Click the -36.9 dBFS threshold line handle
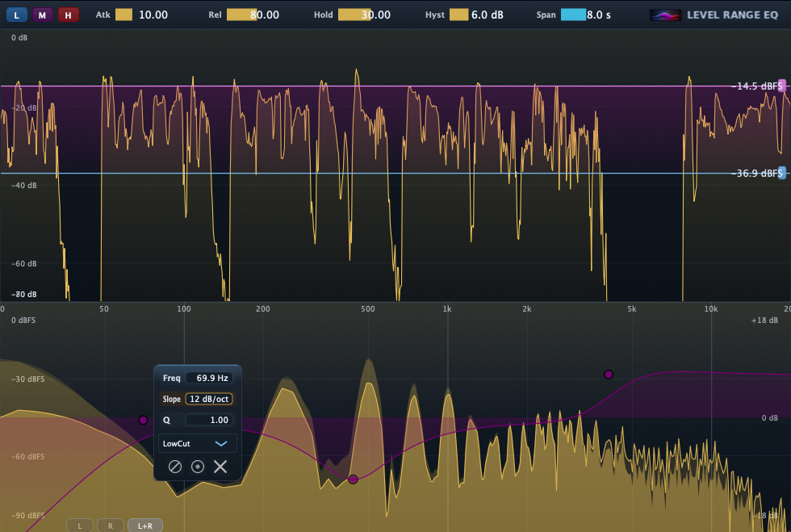 (x=781, y=172)
